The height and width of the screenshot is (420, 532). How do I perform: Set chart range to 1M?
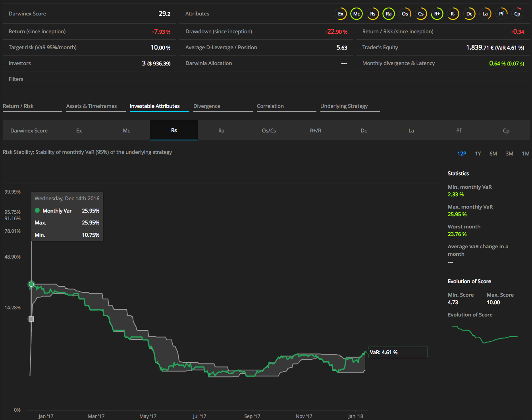(526, 153)
